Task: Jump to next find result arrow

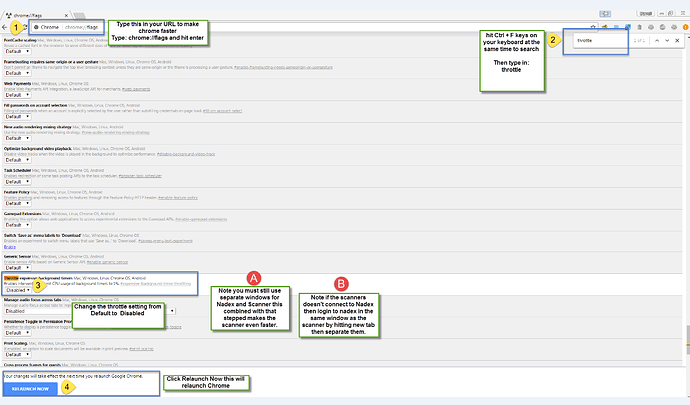Action: [x=667, y=40]
